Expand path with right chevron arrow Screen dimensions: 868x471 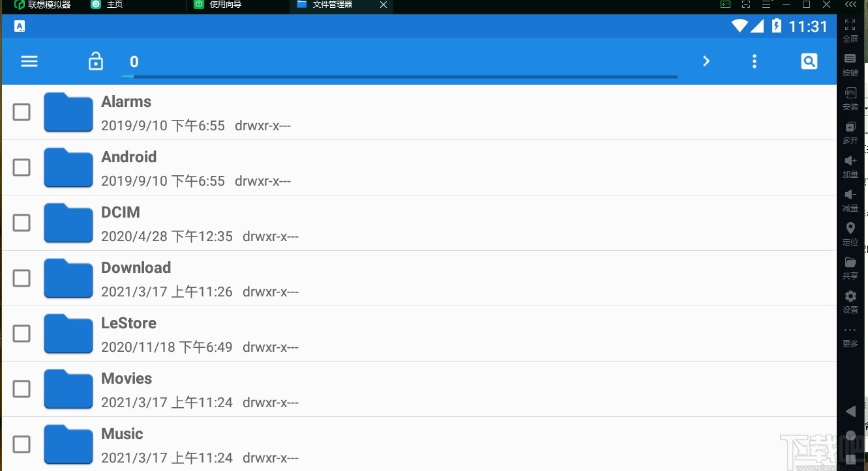(706, 61)
